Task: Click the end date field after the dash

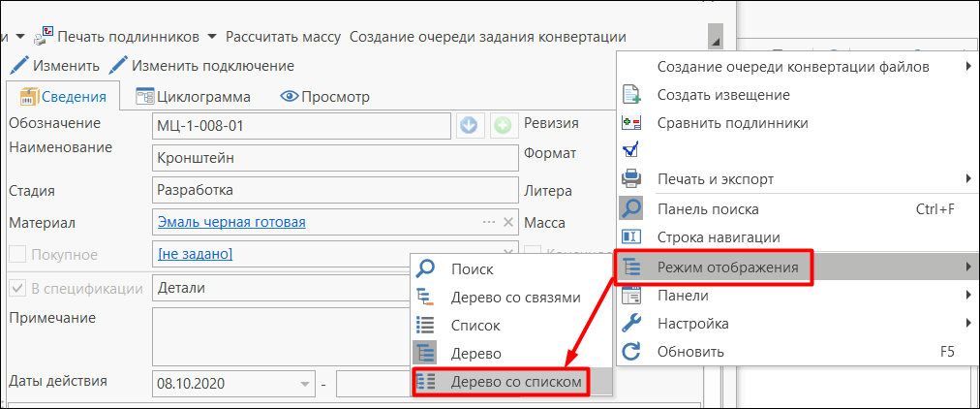Action: coord(372,384)
